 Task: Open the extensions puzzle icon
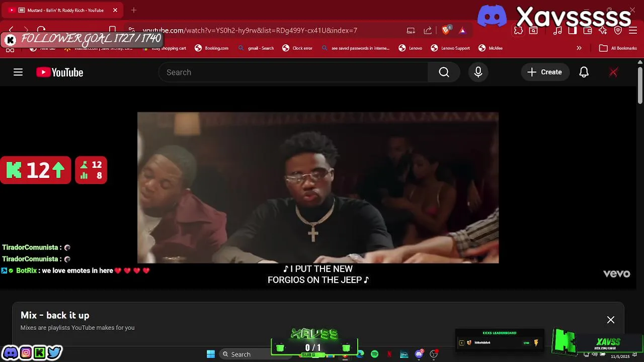518,30
